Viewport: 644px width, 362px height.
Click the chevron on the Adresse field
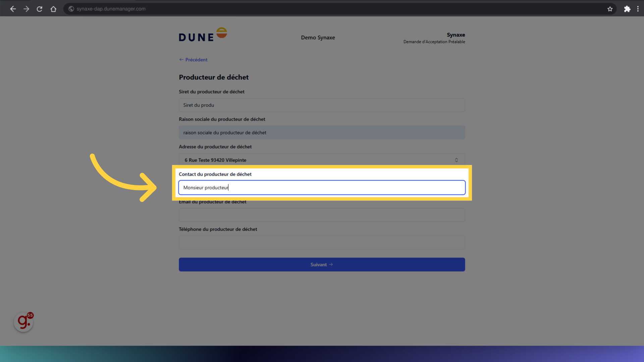pos(456,160)
